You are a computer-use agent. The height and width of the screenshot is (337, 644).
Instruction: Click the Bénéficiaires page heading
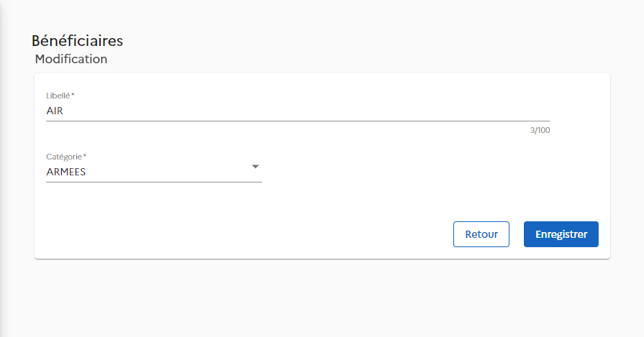(x=77, y=41)
